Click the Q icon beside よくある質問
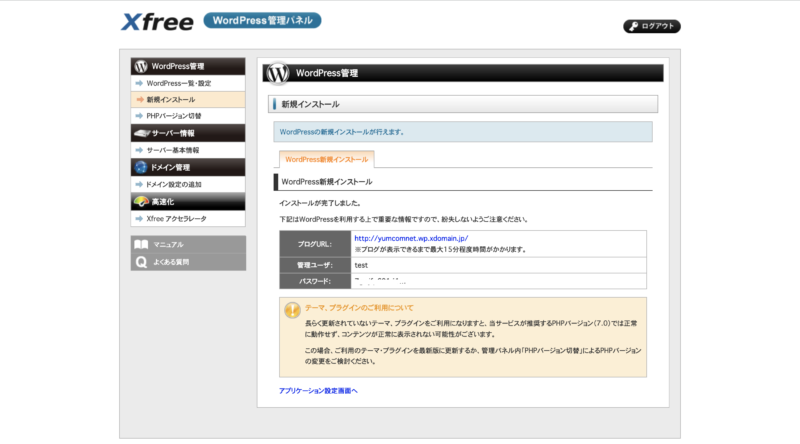 (x=141, y=262)
